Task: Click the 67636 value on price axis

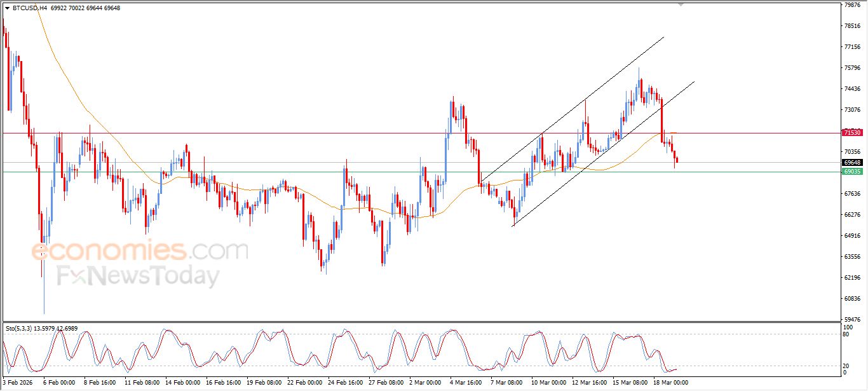Action: pyautogui.click(x=853, y=194)
